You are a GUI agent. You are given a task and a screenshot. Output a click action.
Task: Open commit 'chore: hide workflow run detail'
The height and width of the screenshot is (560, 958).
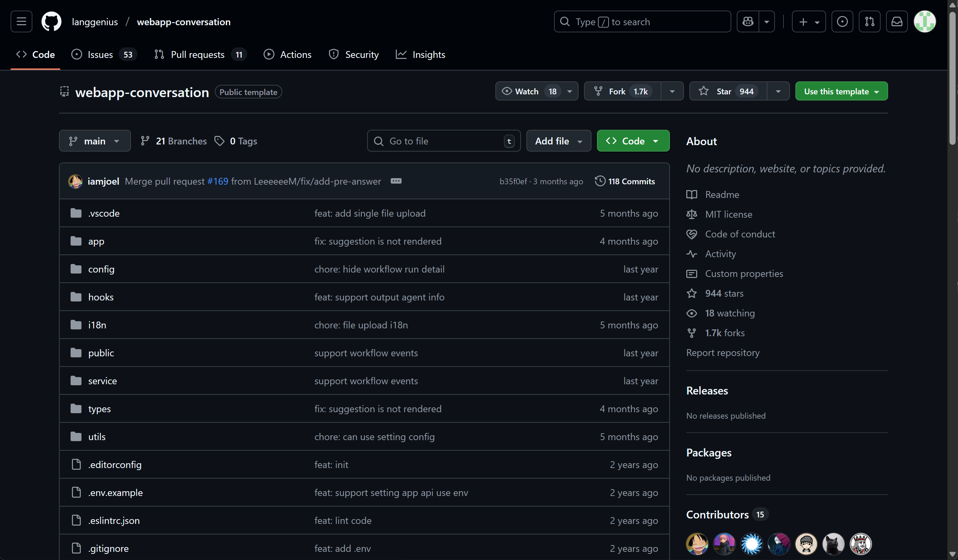tap(379, 269)
